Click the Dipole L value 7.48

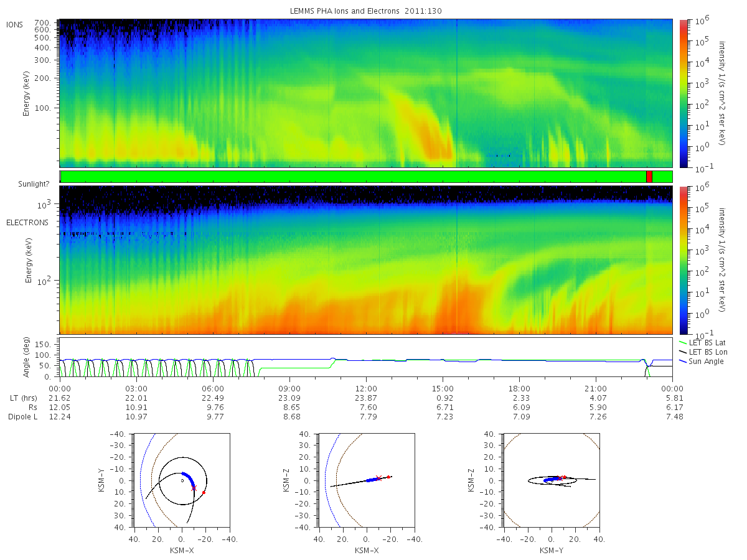(672, 417)
